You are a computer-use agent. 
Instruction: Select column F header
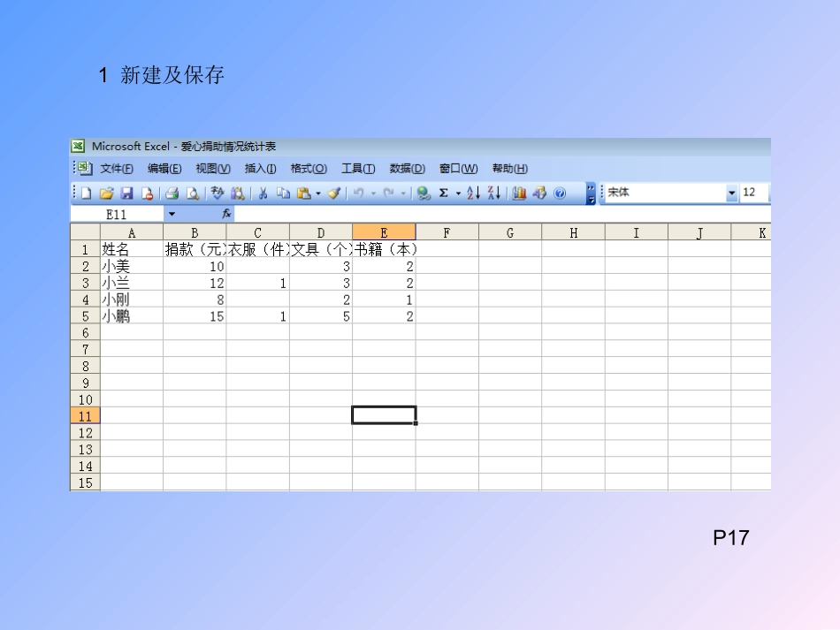(x=447, y=232)
